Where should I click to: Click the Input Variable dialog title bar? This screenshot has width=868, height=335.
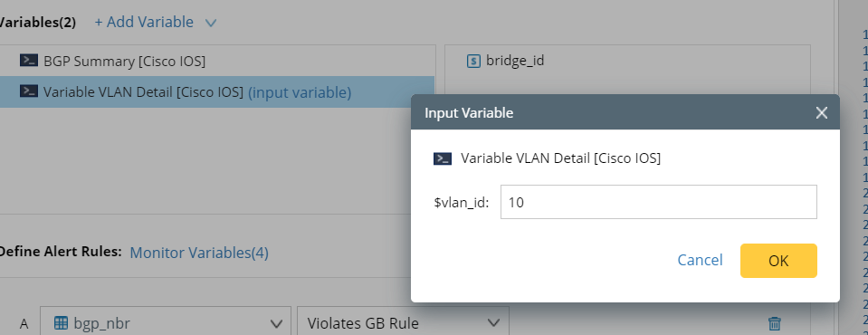point(625,112)
